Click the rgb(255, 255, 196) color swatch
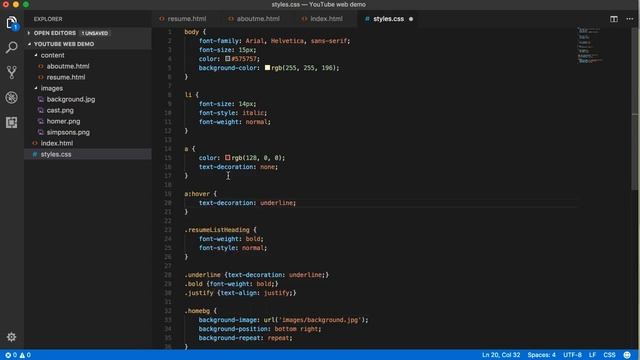 click(267, 68)
